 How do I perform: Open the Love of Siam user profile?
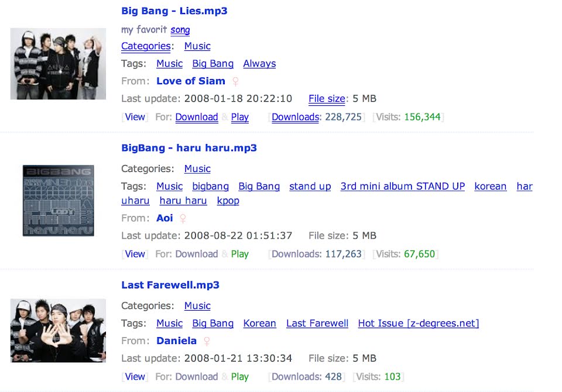tap(191, 81)
